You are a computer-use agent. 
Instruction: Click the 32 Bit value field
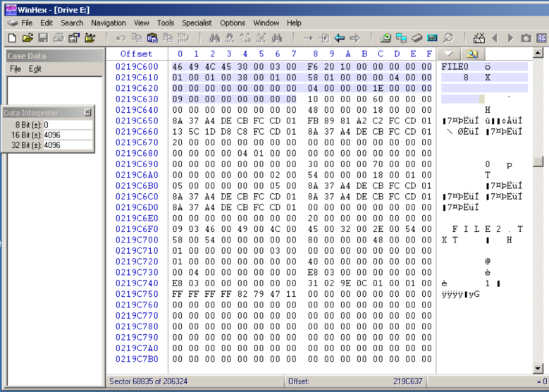tap(67, 145)
